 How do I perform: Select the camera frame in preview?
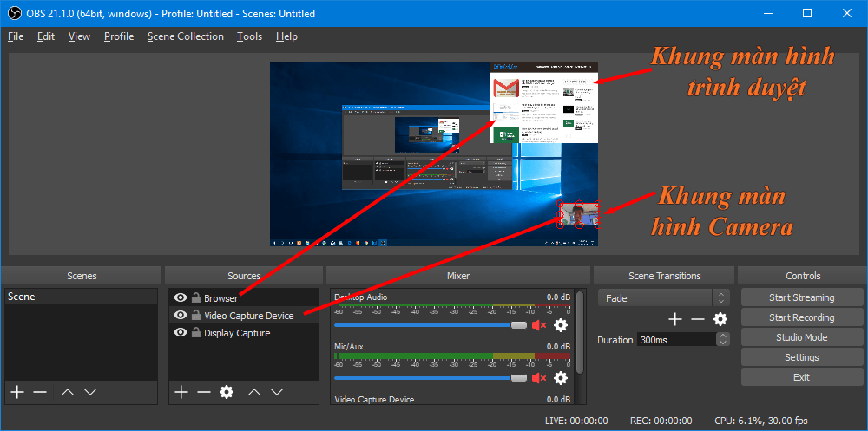pyautogui.click(x=579, y=214)
